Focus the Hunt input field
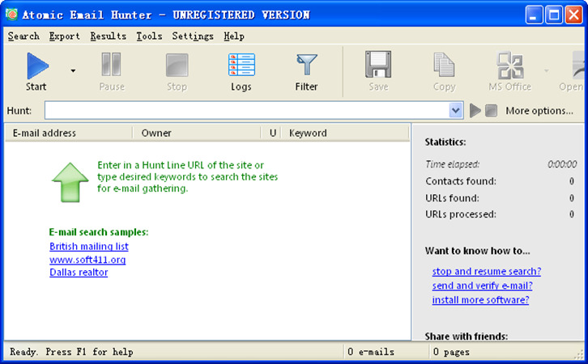The image size is (588, 364). (x=246, y=111)
